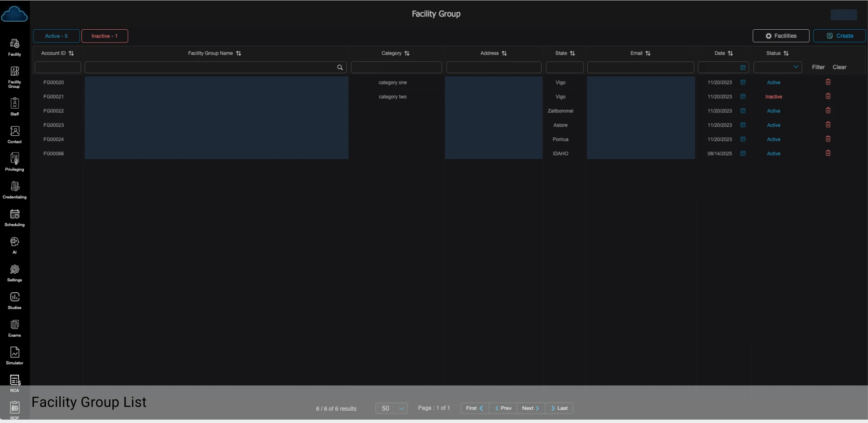Click the calendar icon for FG00022
Screen dimensions: 868x423
point(743,111)
